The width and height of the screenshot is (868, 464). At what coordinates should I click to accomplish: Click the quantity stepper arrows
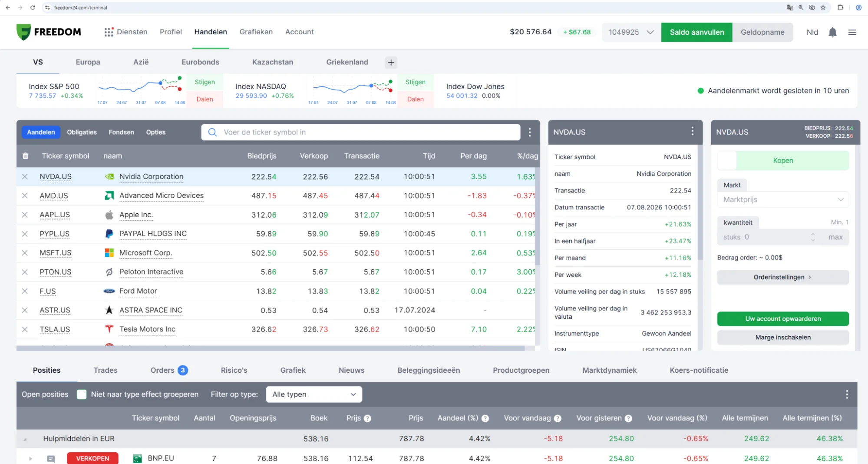(x=813, y=237)
